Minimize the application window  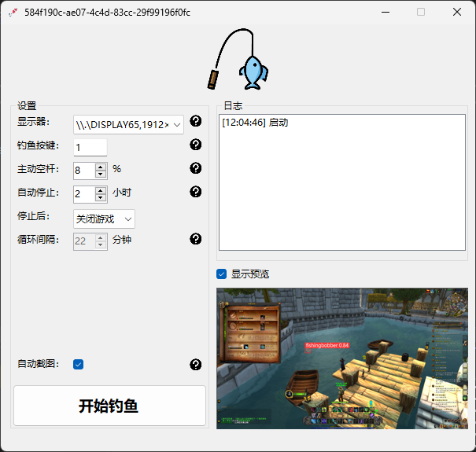(x=386, y=12)
